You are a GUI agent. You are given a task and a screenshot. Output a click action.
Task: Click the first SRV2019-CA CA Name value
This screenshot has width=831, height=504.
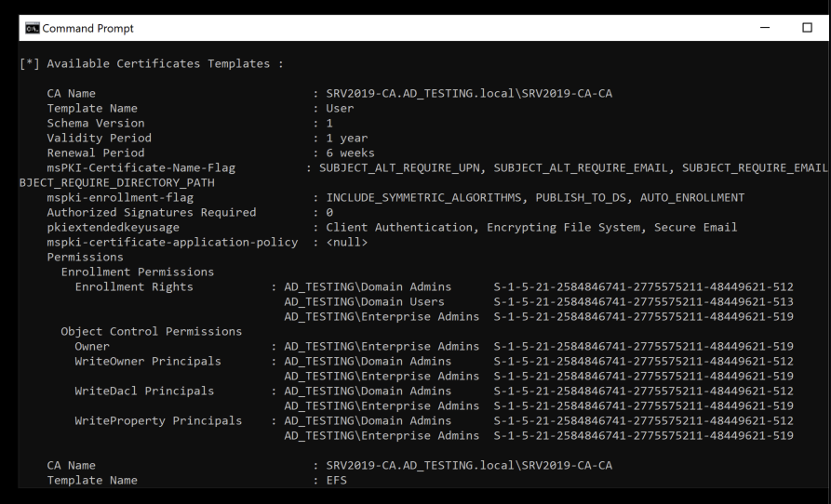click(x=469, y=94)
